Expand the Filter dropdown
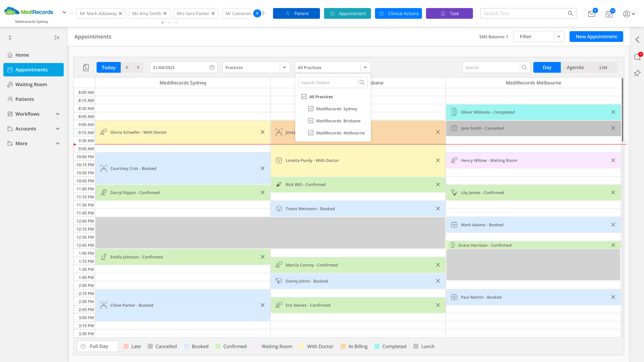 coord(559,37)
